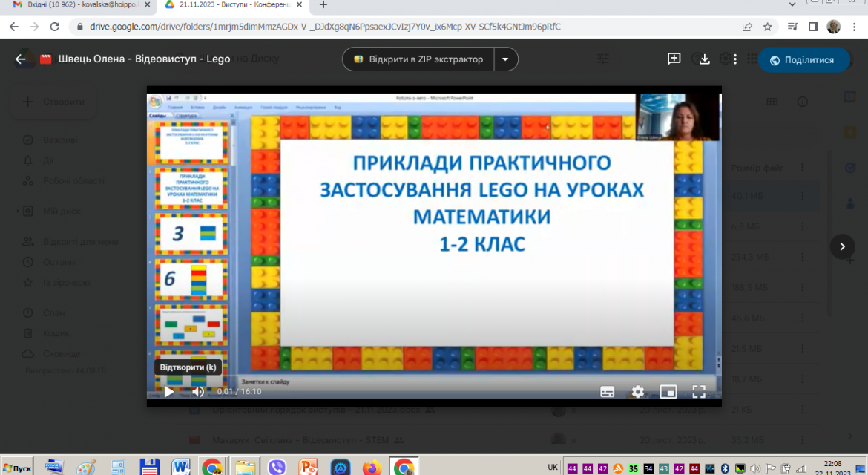Switch the video to full screen
The image size is (868, 475).
point(699,391)
